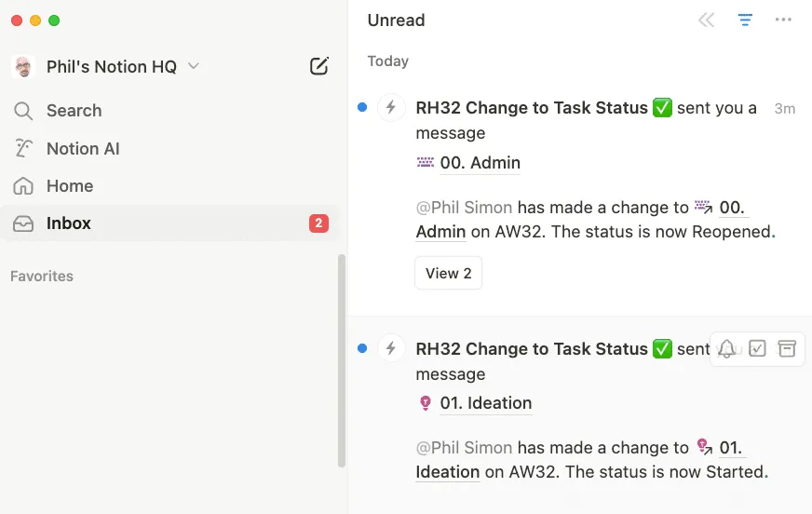The image size is (812, 514).
Task: Click the View 2 button
Action: pos(449,273)
